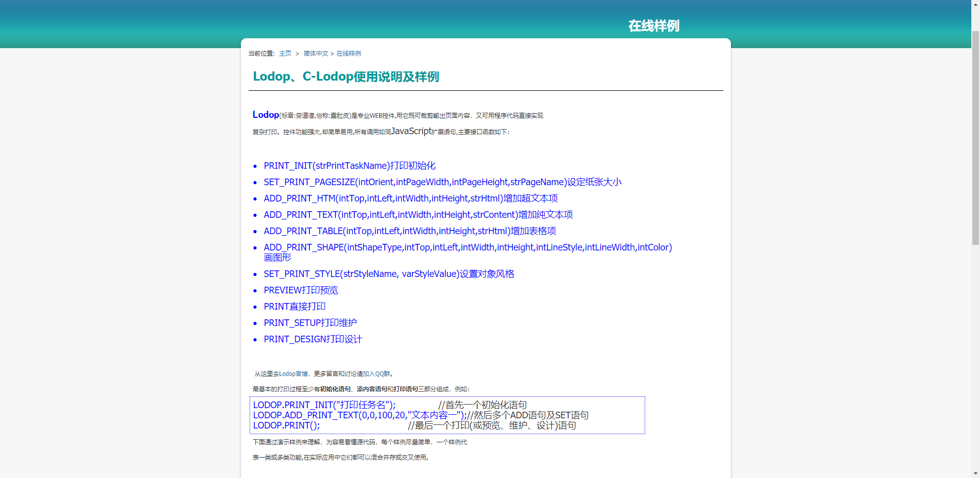Screen dimensions: 980x478
Task: Visit the Lodop官博 link
Action: [293, 374]
